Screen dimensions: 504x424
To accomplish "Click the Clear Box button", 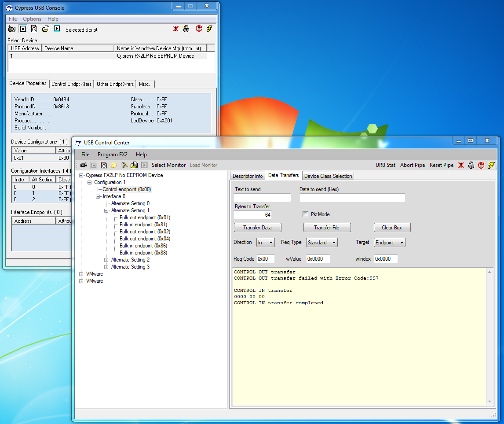I will (x=392, y=228).
